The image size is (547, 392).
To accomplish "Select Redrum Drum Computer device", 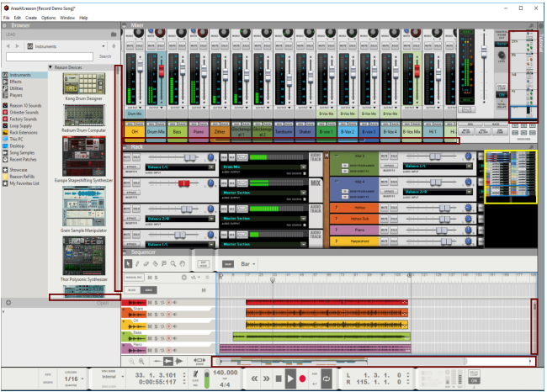I will [x=83, y=117].
